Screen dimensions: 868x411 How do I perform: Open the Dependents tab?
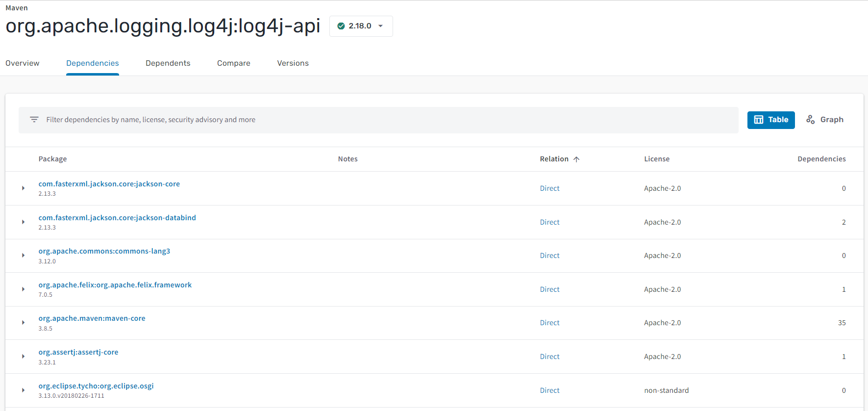168,63
